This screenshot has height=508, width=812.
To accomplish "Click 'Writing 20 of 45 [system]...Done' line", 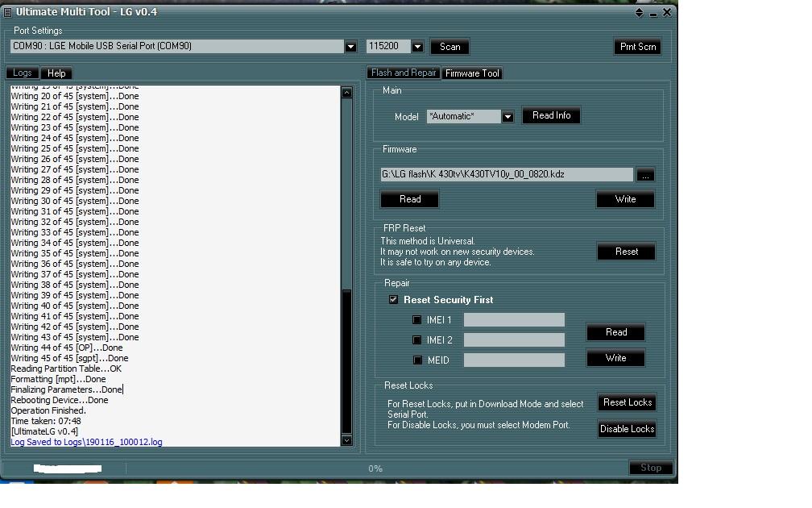I will [75, 96].
